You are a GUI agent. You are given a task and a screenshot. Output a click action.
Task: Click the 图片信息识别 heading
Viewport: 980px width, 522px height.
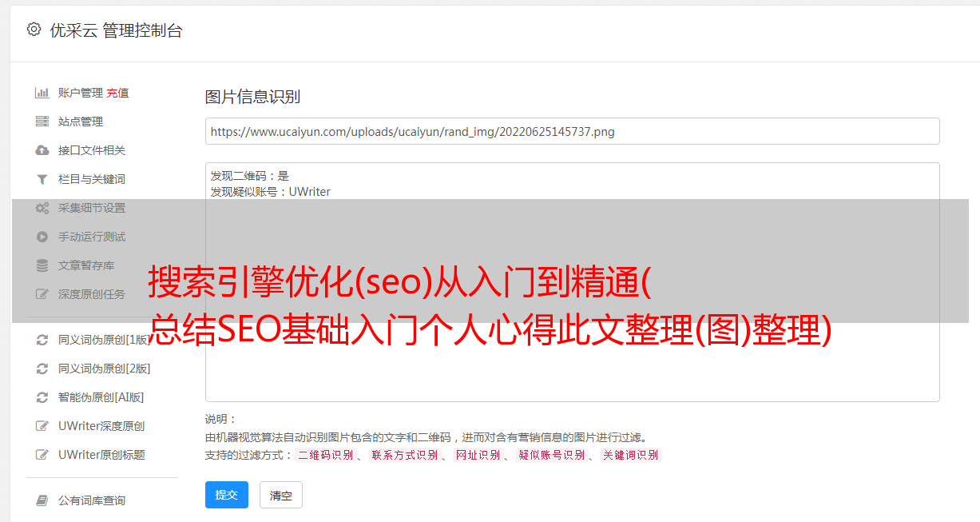pyautogui.click(x=252, y=97)
